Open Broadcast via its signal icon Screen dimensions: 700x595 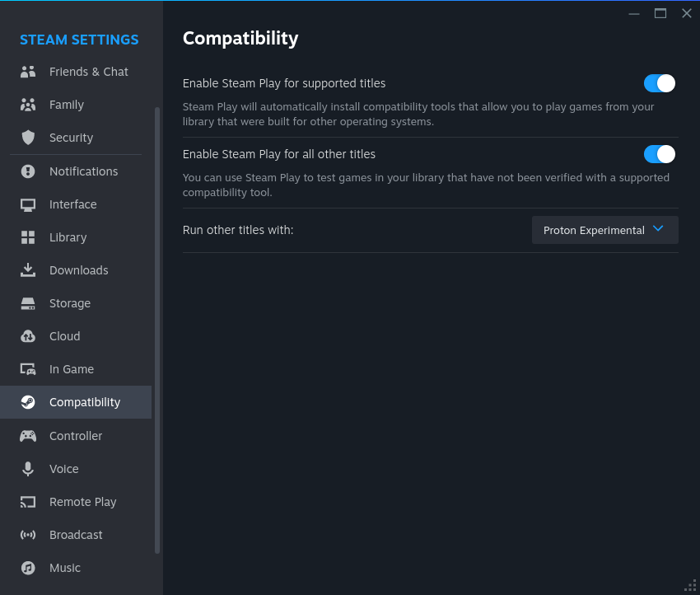pyautogui.click(x=28, y=535)
